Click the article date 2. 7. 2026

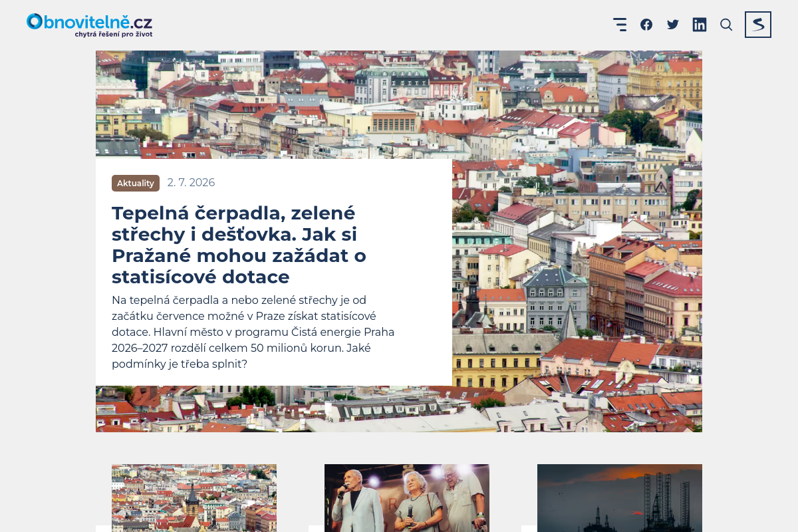(191, 183)
